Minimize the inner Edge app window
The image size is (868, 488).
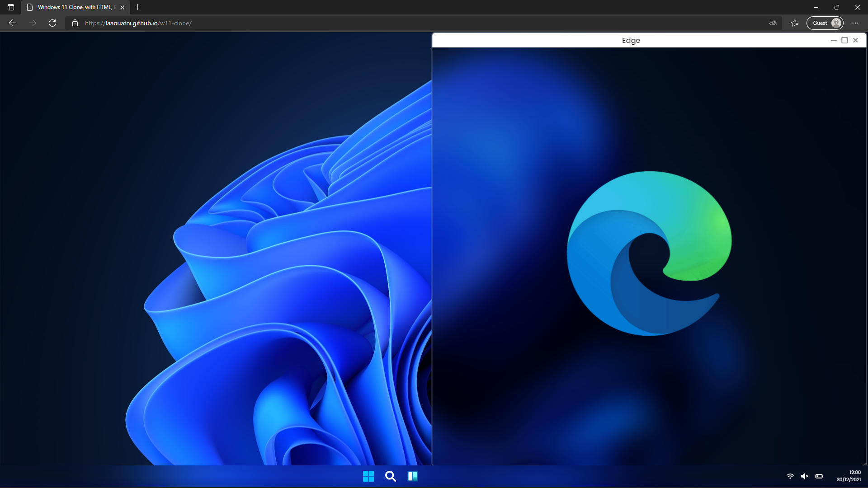pyautogui.click(x=834, y=40)
